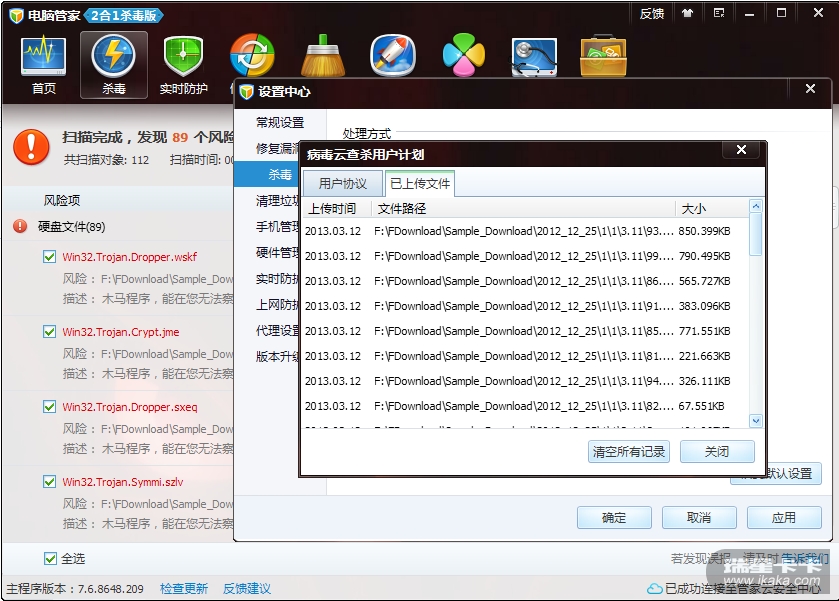Select the 已上传文件 tab
This screenshot has height=601, width=839.
click(x=420, y=184)
